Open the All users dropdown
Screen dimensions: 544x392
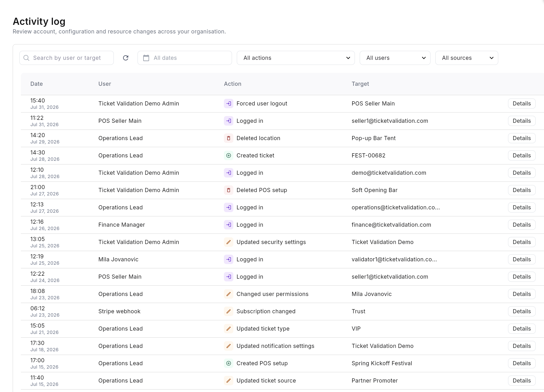pyautogui.click(x=395, y=58)
